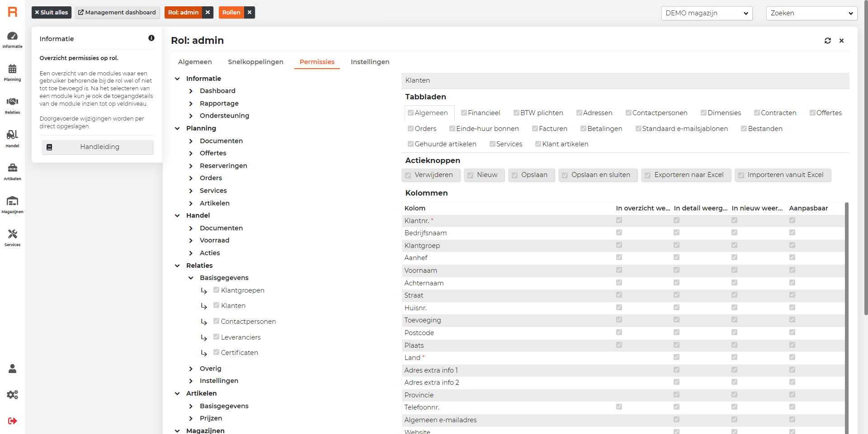
Task: Click the orange R application logo
Action: 13,12
